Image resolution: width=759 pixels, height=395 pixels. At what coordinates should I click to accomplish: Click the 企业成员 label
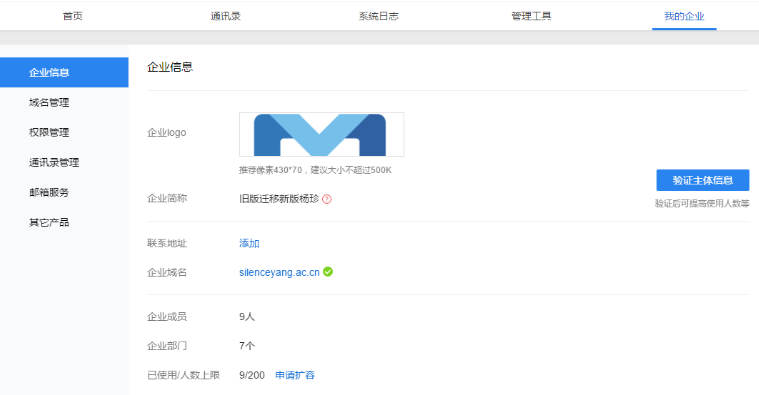tap(167, 317)
